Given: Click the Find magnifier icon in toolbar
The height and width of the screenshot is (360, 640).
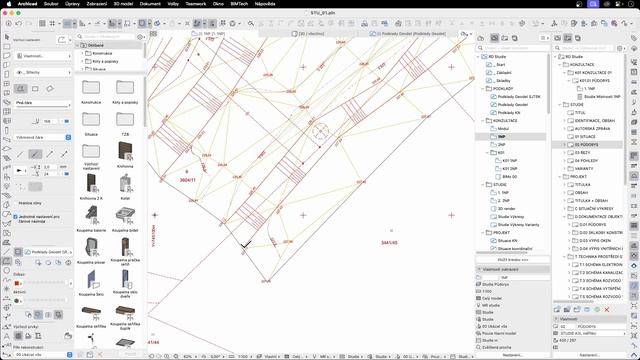Looking at the screenshot, I should [251, 23].
